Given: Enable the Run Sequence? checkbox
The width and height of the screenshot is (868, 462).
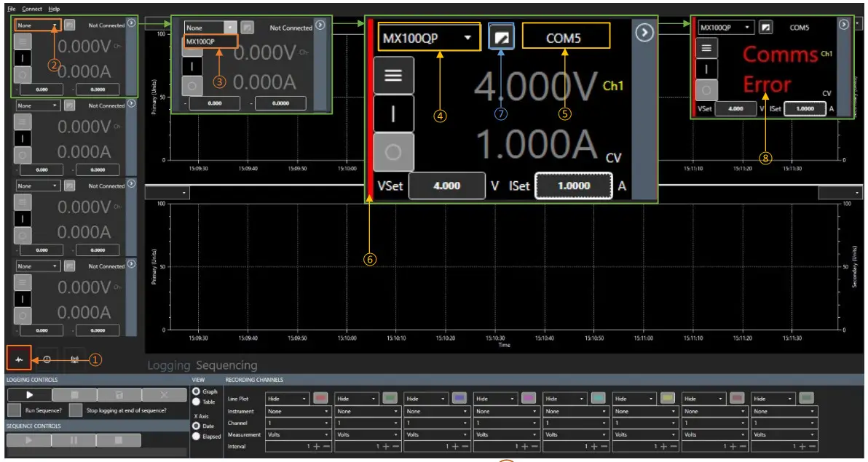Looking at the screenshot, I should pyautogui.click(x=15, y=410).
